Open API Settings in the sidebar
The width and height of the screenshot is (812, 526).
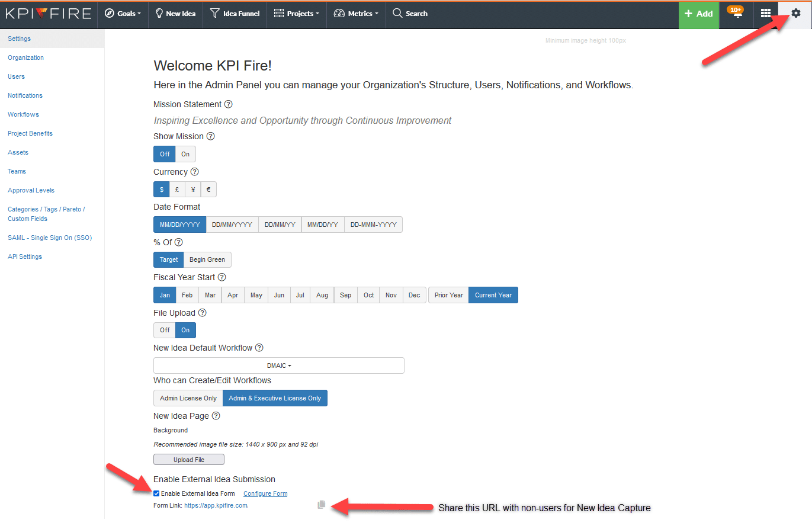(25, 256)
